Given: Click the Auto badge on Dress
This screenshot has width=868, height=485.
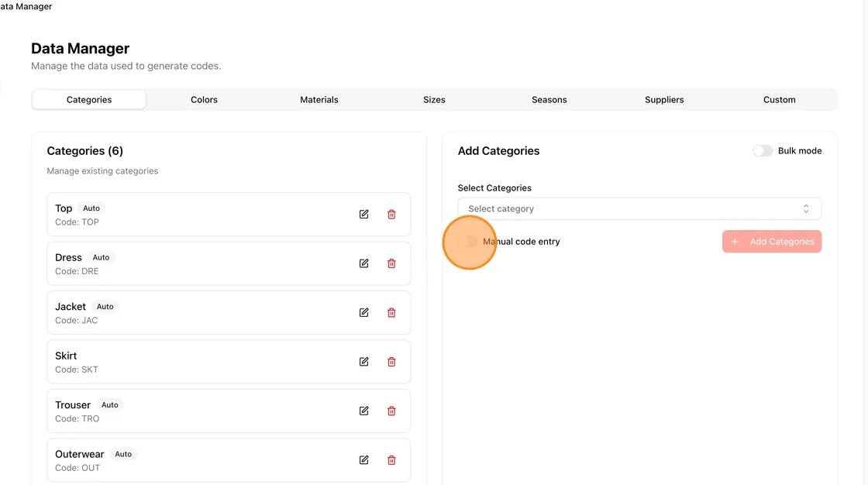Looking at the screenshot, I should [101, 257].
